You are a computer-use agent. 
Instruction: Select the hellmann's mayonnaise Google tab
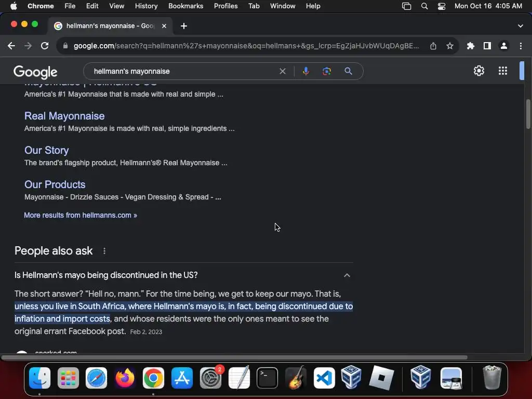click(x=110, y=26)
